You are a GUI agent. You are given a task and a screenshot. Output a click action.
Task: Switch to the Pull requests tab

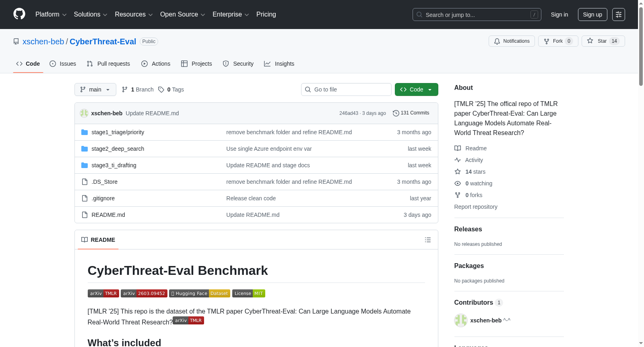click(108, 64)
